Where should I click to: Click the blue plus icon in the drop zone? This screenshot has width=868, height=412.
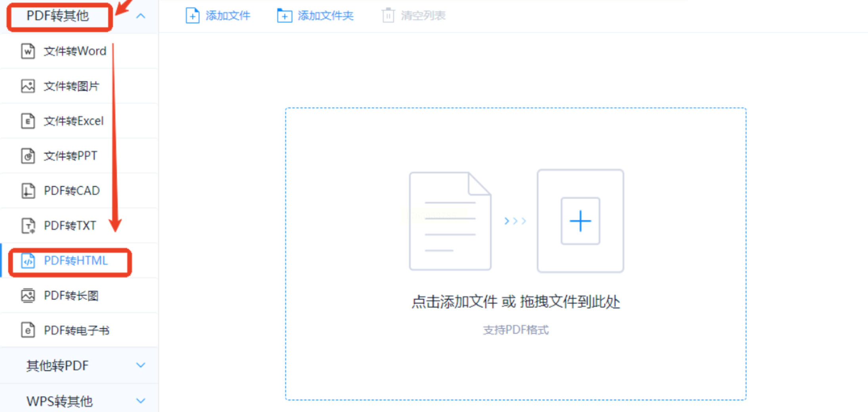point(580,221)
